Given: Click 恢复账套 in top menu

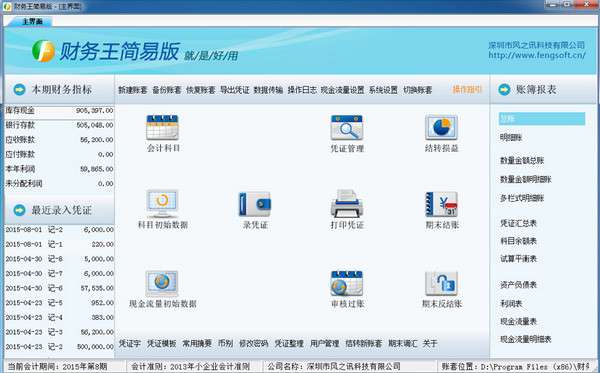Looking at the screenshot, I should coord(201,90).
